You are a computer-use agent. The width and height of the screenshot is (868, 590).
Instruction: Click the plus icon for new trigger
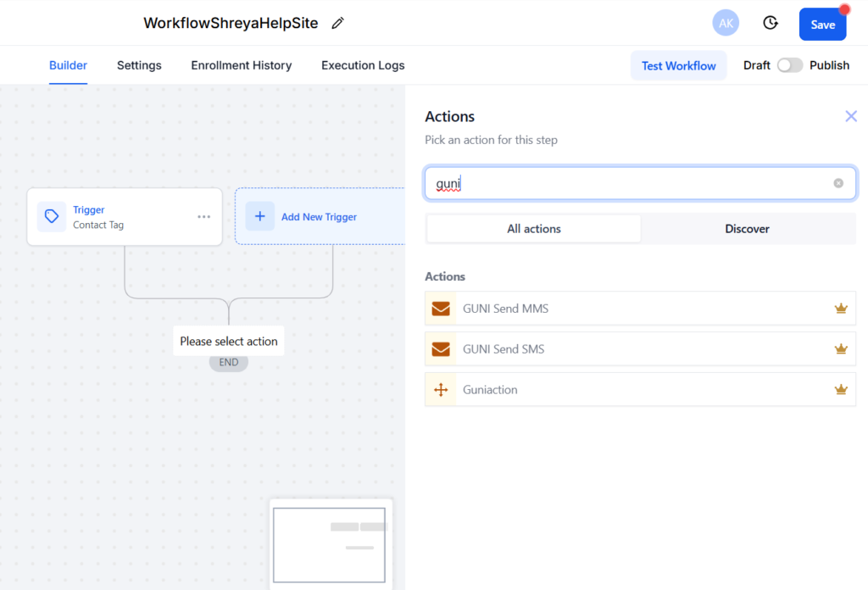[259, 216]
